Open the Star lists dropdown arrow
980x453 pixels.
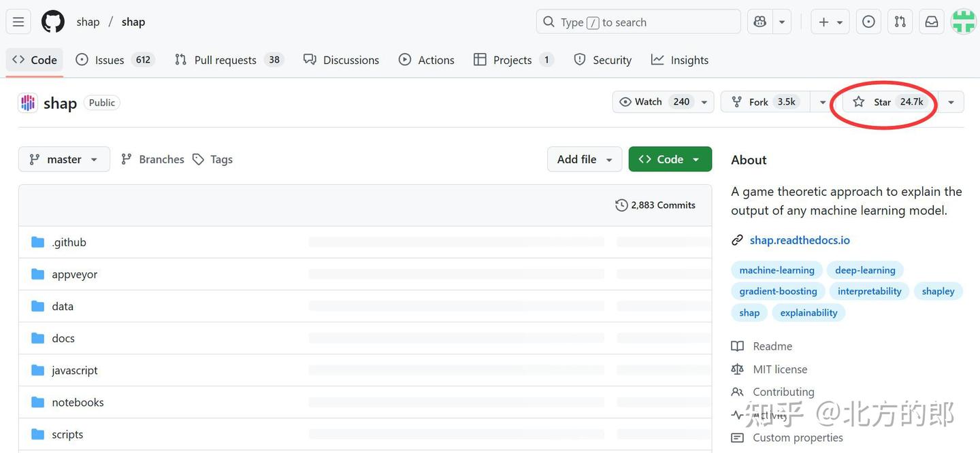pos(951,102)
